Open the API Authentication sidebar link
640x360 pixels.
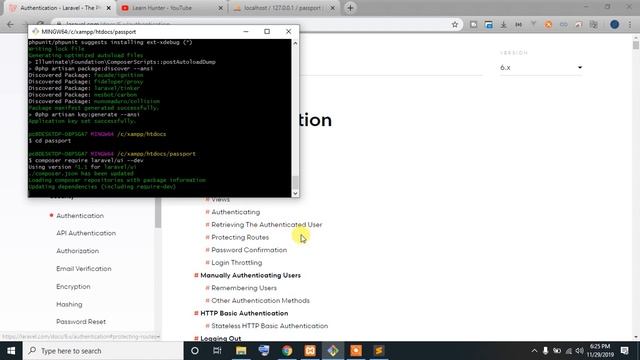point(86,233)
